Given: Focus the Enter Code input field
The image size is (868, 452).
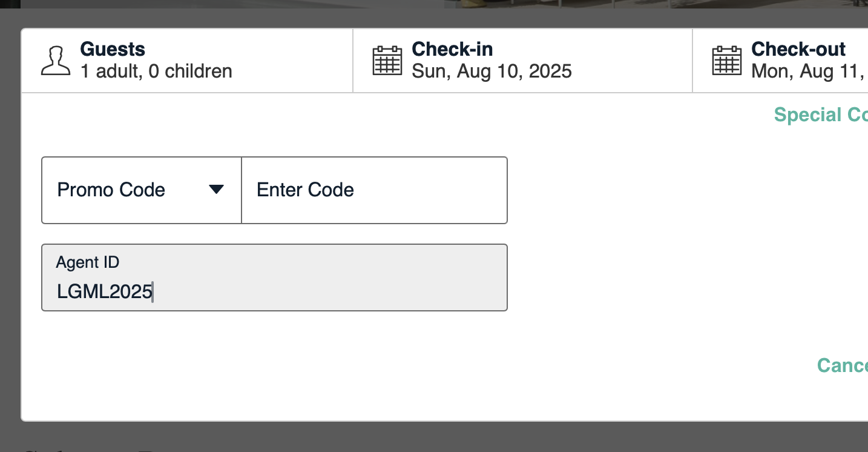Looking at the screenshot, I should pos(374,190).
